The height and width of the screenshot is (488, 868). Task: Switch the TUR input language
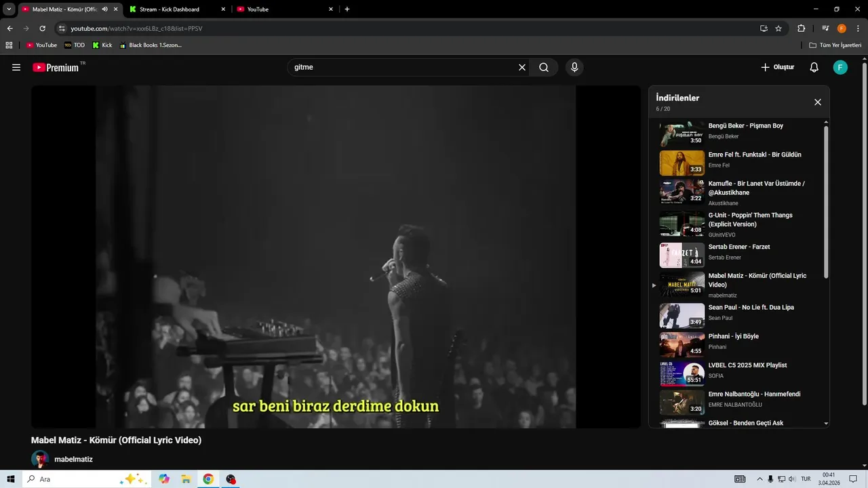coord(806,479)
